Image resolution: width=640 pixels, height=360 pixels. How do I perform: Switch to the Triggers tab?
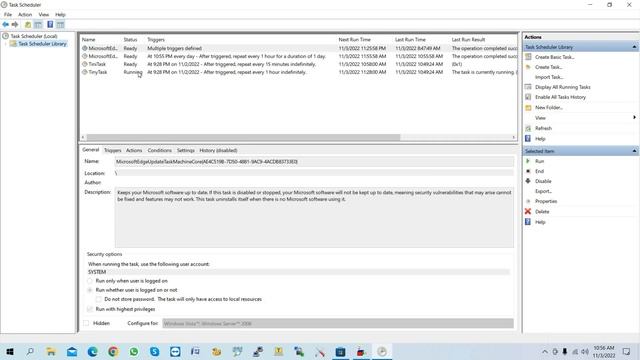(x=113, y=150)
